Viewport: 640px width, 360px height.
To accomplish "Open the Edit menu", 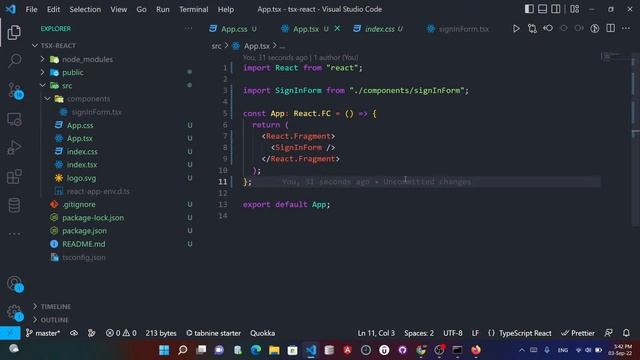I will 53,9.
